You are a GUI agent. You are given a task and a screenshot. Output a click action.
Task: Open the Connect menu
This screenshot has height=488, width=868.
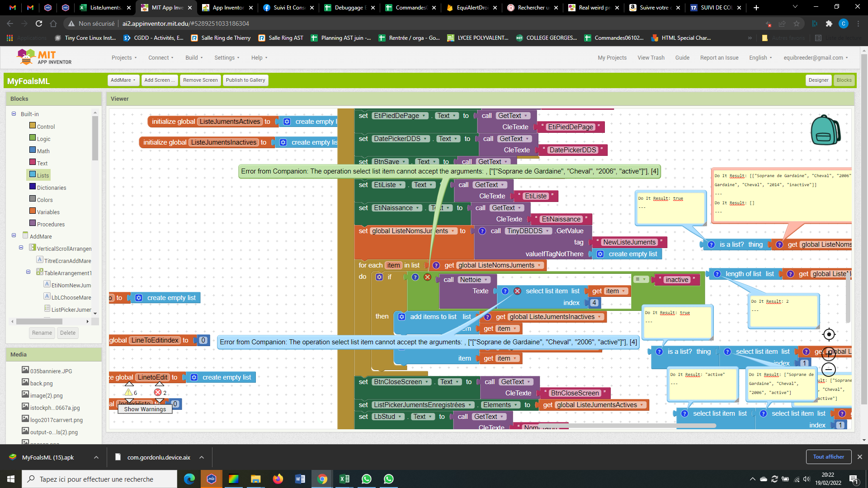coord(161,57)
